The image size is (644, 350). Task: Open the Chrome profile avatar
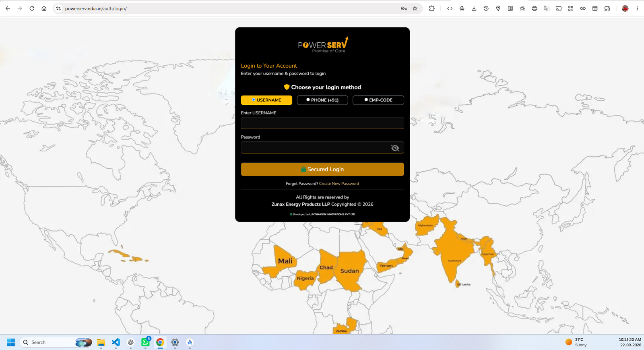tap(625, 8)
